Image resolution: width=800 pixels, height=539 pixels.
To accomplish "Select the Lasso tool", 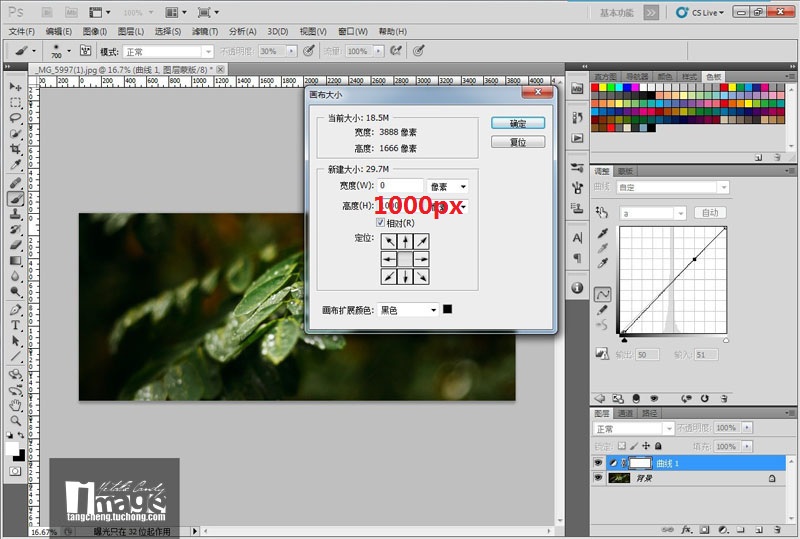I will (16, 117).
